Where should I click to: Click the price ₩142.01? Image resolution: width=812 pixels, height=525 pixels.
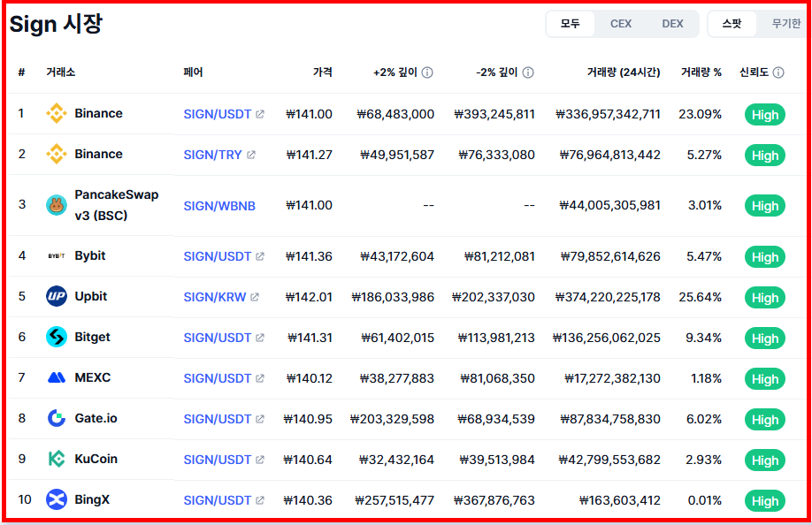(x=309, y=297)
